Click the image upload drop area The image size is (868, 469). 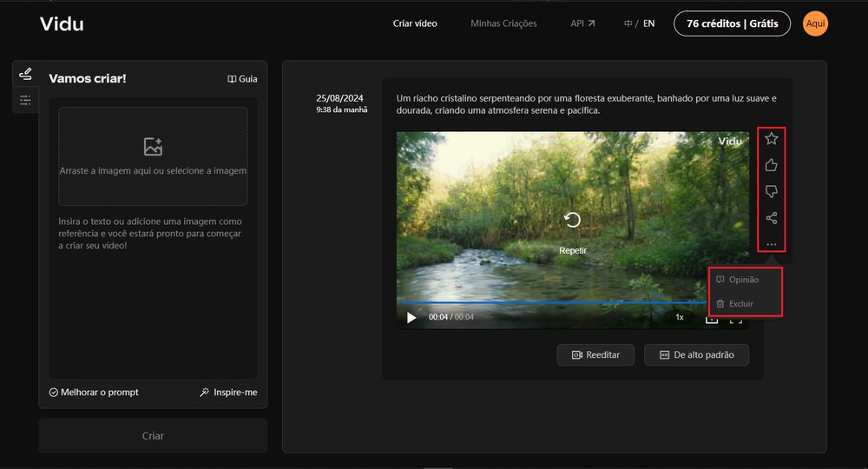click(153, 156)
